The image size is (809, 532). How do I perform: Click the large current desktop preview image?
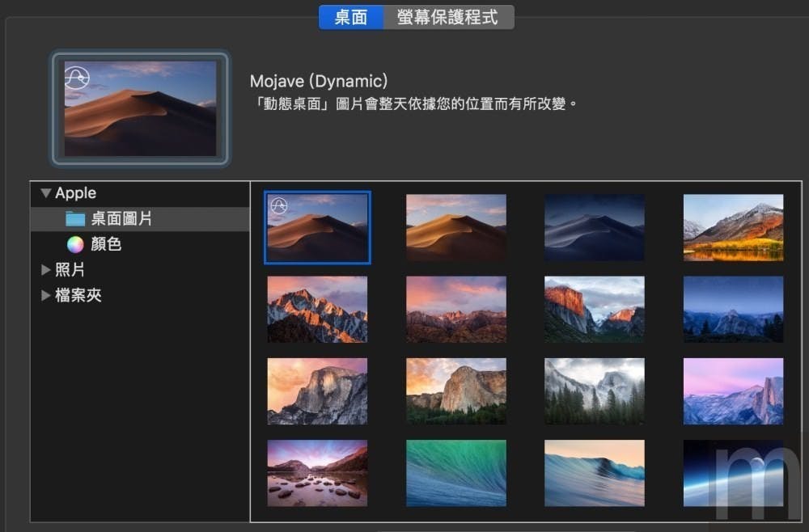[x=140, y=109]
